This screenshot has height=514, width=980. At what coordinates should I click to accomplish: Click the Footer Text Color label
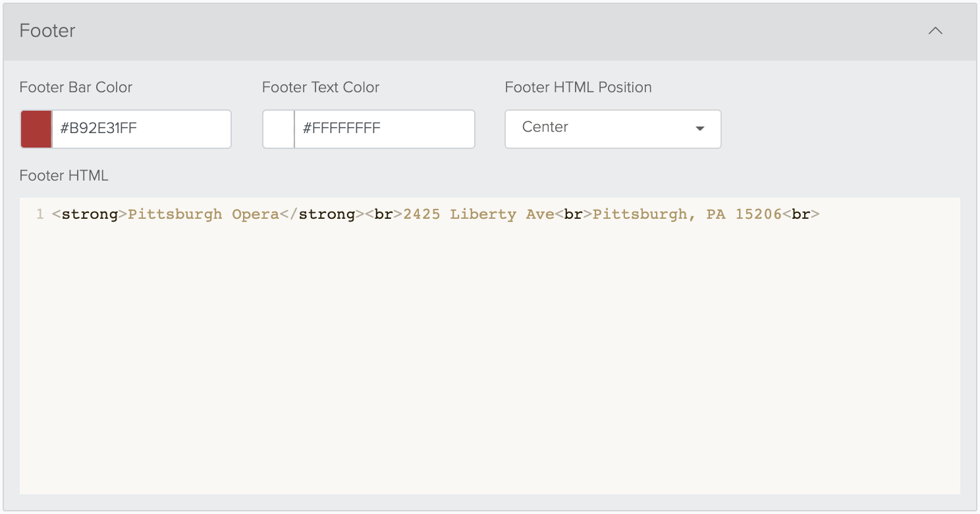click(321, 88)
